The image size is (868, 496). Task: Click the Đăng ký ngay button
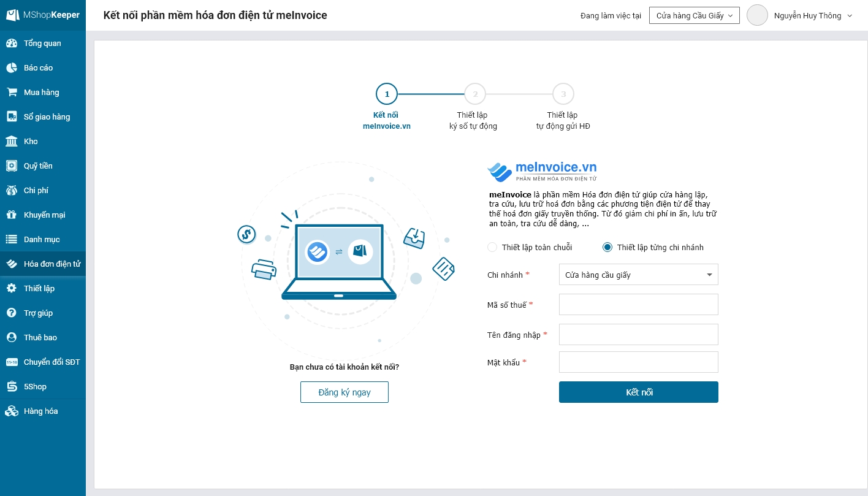tap(345, 392)
